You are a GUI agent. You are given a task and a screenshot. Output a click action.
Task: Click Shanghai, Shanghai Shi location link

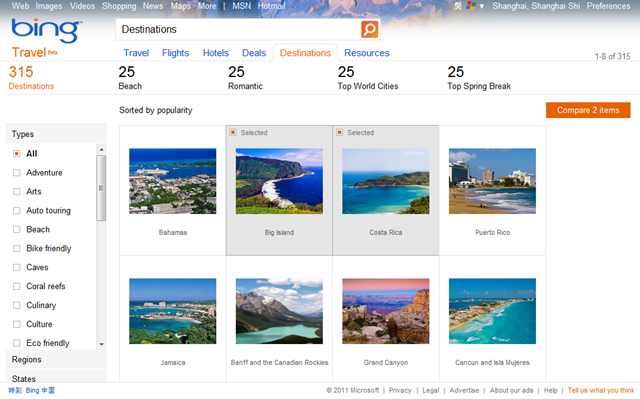click(536, 6)
